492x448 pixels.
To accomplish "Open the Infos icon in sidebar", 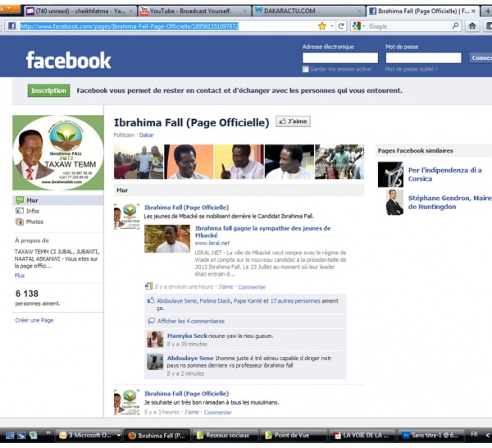I will (20, 211).
